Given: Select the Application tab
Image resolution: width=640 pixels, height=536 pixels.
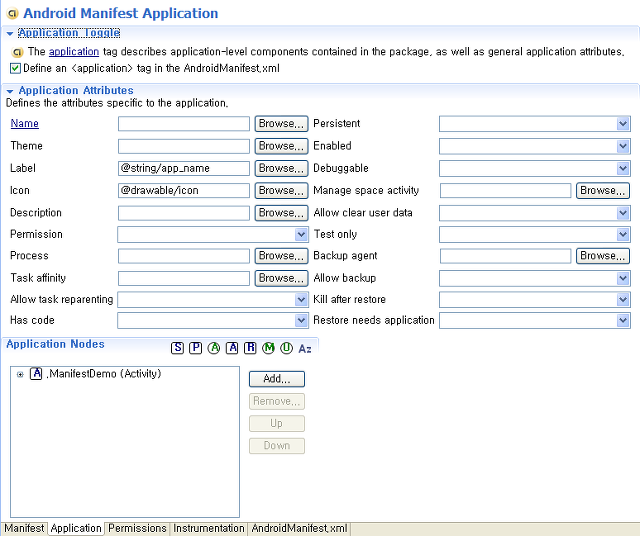Looking at the screenshot, I should (x=76, y=528).
